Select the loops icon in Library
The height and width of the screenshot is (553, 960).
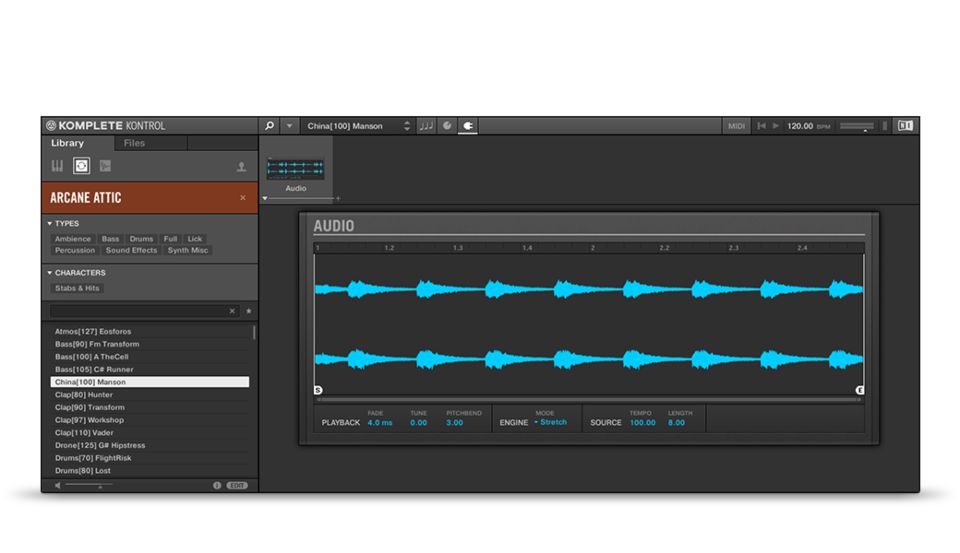click(81, 166)
